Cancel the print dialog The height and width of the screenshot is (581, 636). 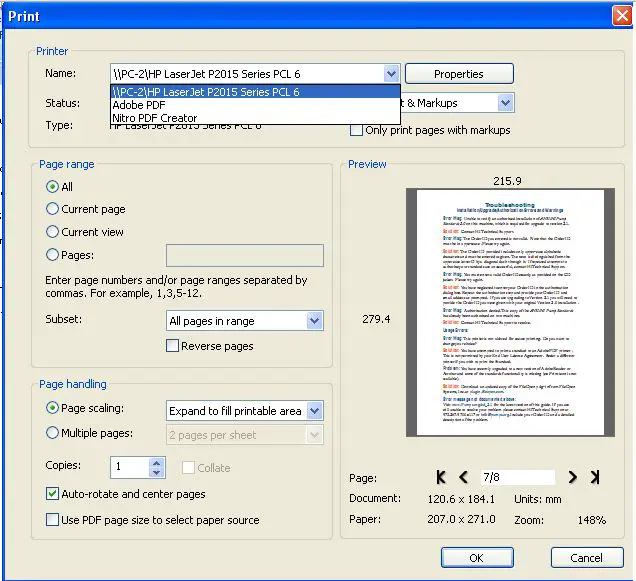coord(587,558)
